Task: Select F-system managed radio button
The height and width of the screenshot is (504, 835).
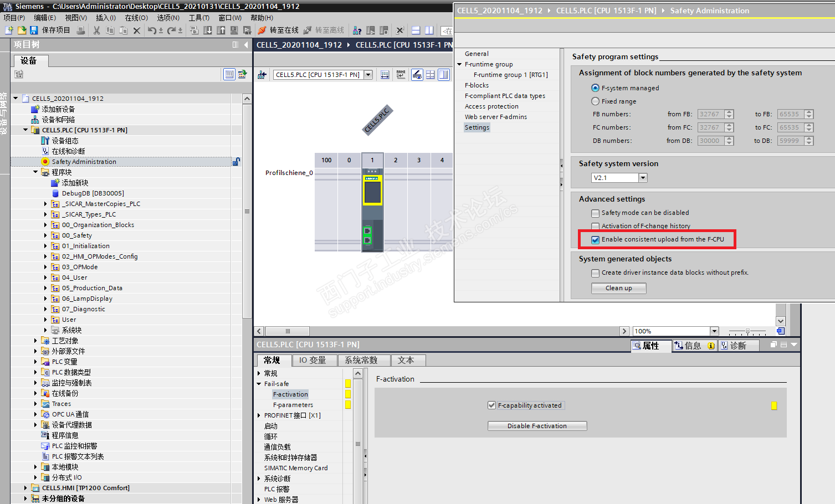Action: (595, 88)
